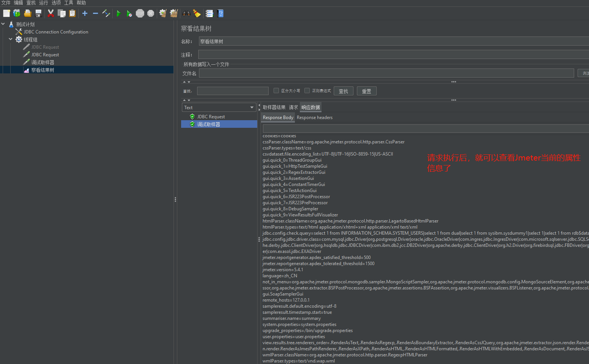Click the jmeter.version=5.4.1 line in response
589x364 pixels.
(x=283, y=270)
